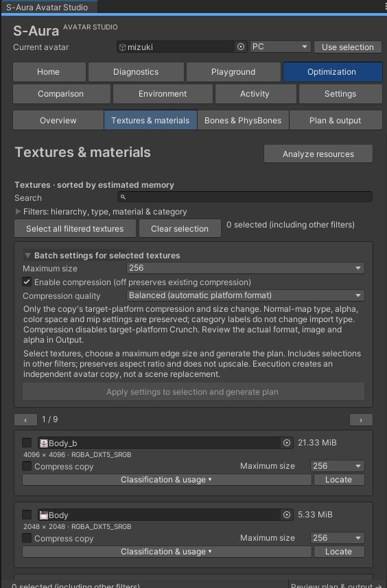Click the 21.33 MiB memory value
This screenshot has width=387, height=588.
pos(317,443)
